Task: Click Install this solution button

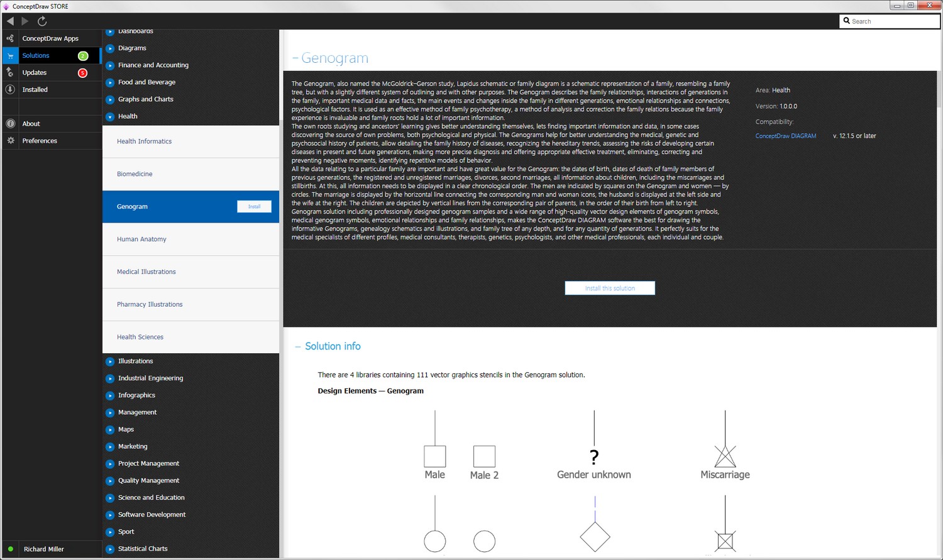Action: coord(610,288)
